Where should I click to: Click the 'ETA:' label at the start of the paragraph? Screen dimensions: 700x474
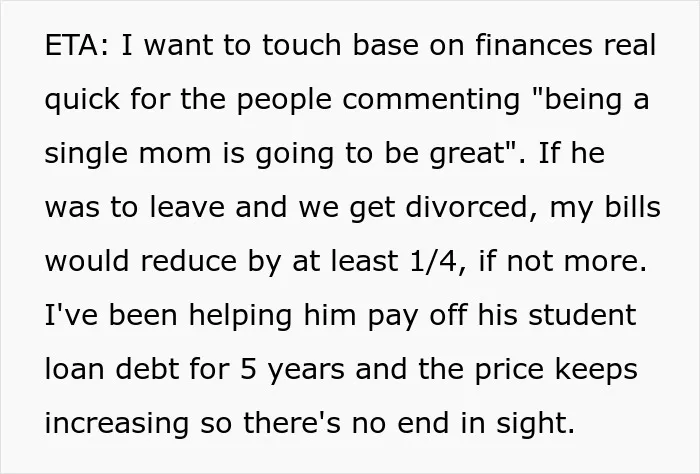pyautogui.click(x=76, y=45)
